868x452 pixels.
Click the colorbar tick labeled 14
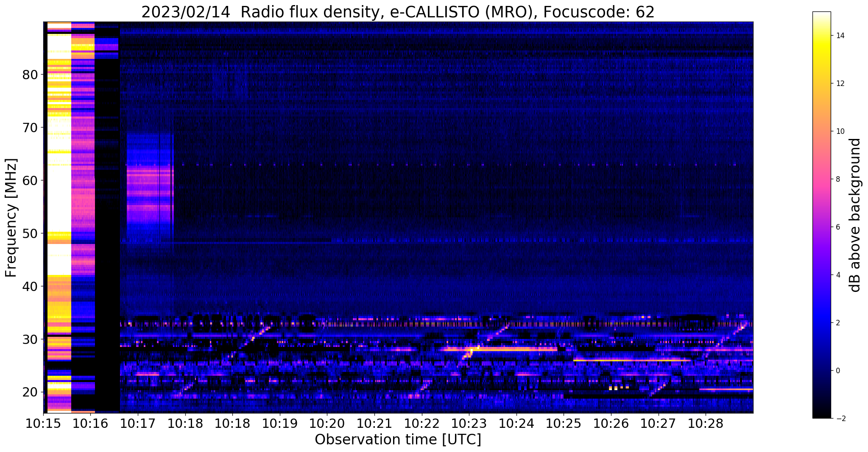[x=840, y=36]
